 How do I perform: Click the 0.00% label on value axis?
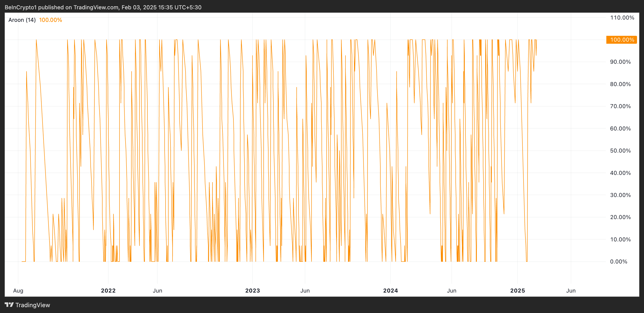coord(618,262)
